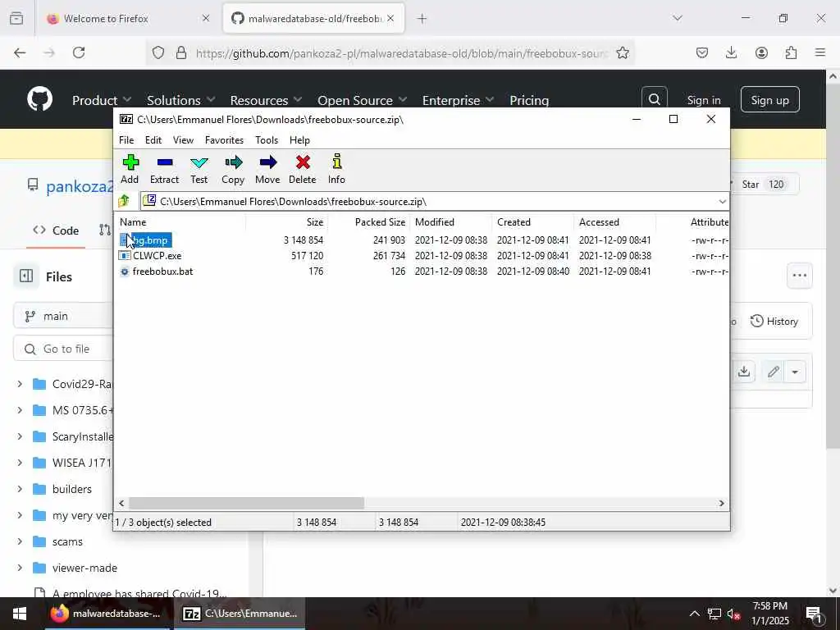Expand the GitHub Enterprise menu
Viewport: 840px width, 630px height.
[x=458, y=100]
